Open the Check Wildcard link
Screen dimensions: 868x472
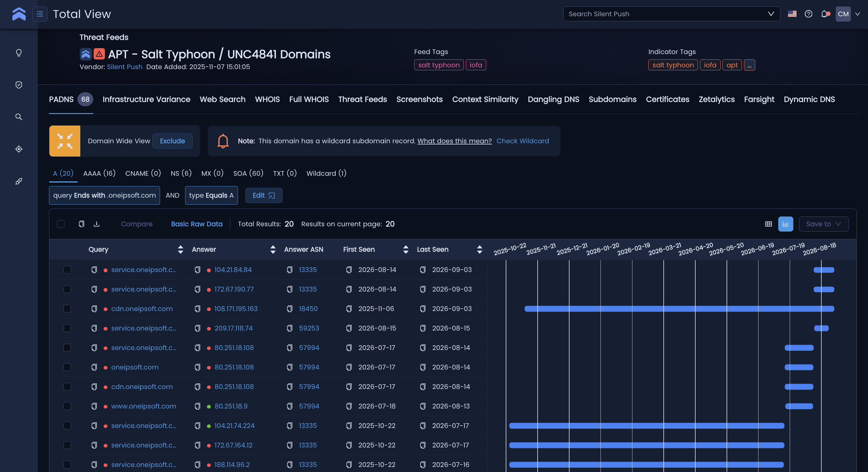(x=523, y=141)
